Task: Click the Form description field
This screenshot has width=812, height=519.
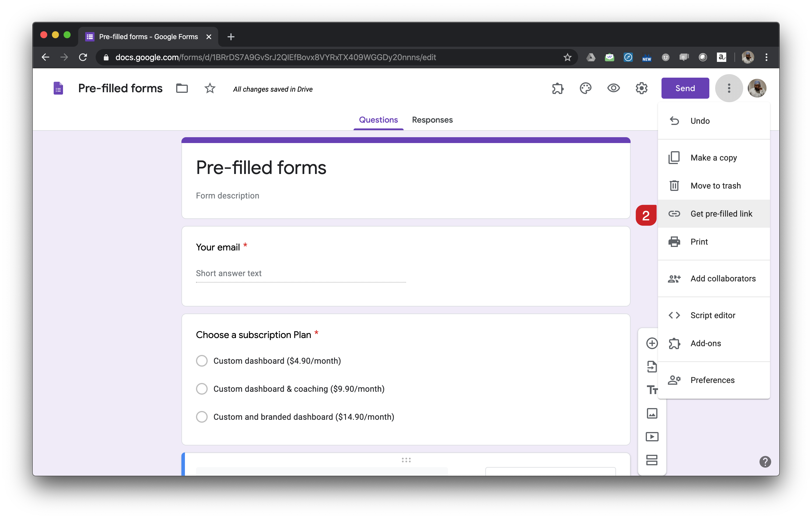Action: point(228,196)
